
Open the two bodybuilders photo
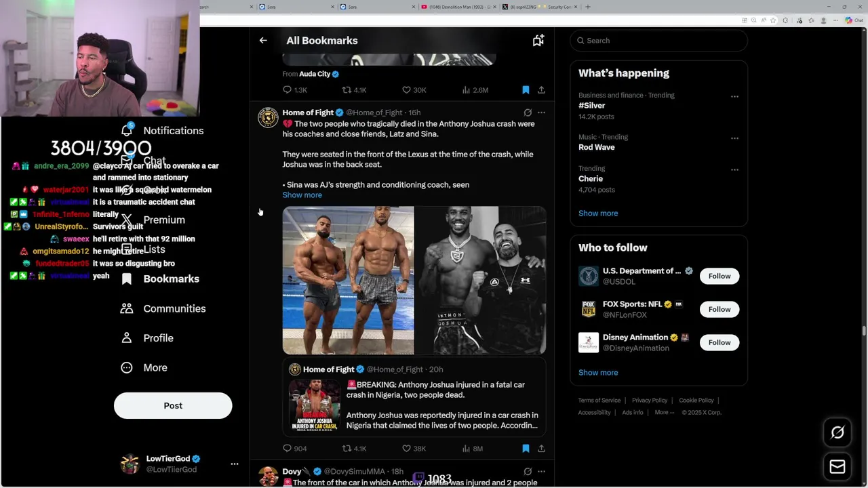tap(348, 281)
